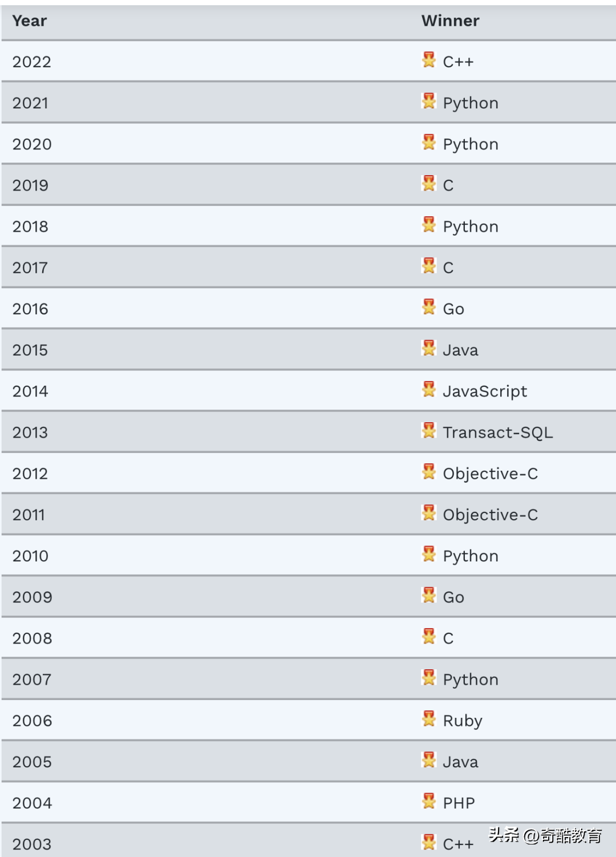The width and height of the screenshot is (616, 857).
Task: Click the C winner text for 2008
Action: pyautogui.click(x=448, y=638)
